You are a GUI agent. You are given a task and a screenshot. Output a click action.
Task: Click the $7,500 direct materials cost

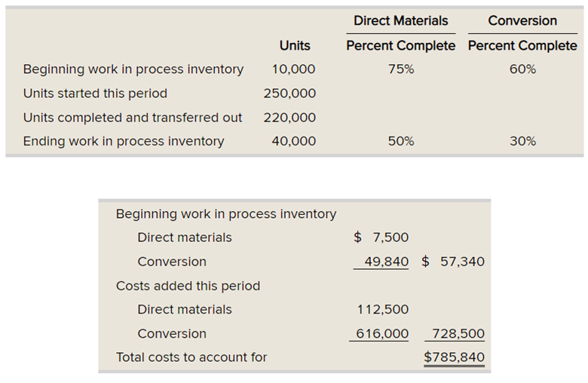pos(381,237)
